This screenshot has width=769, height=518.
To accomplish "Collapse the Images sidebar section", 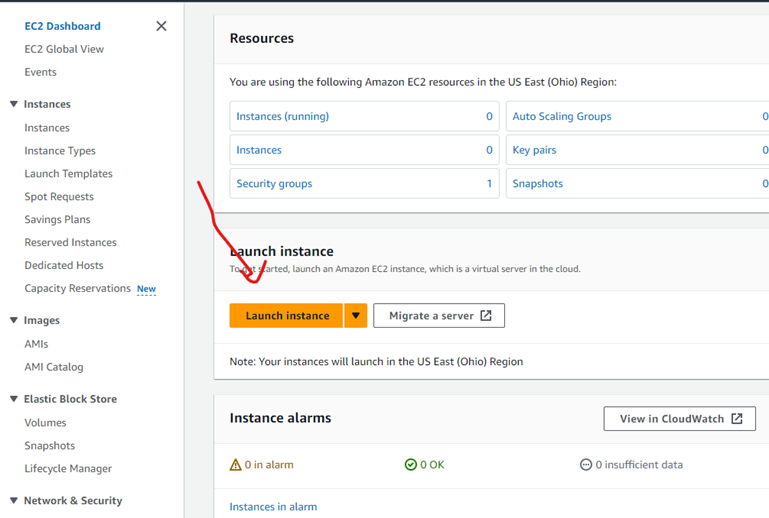I will (x=14, y=320).
